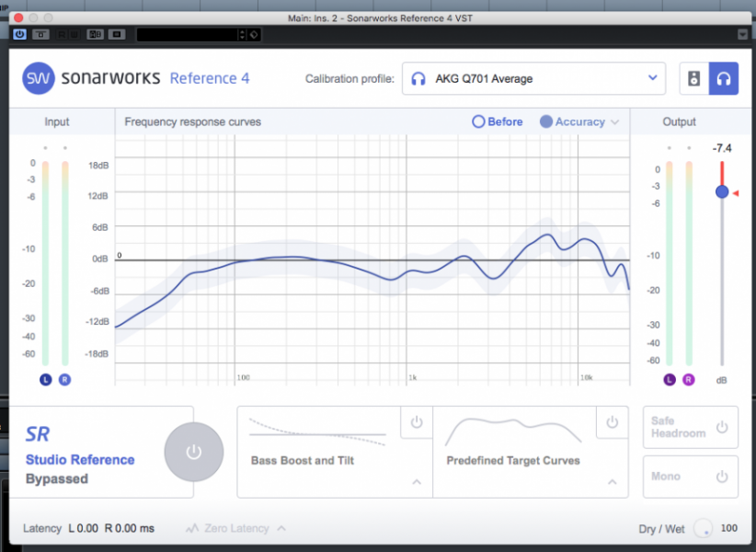Click the Frequency response curves heading
The width and height of the screenshot is (756, 552).
(193, 121)
